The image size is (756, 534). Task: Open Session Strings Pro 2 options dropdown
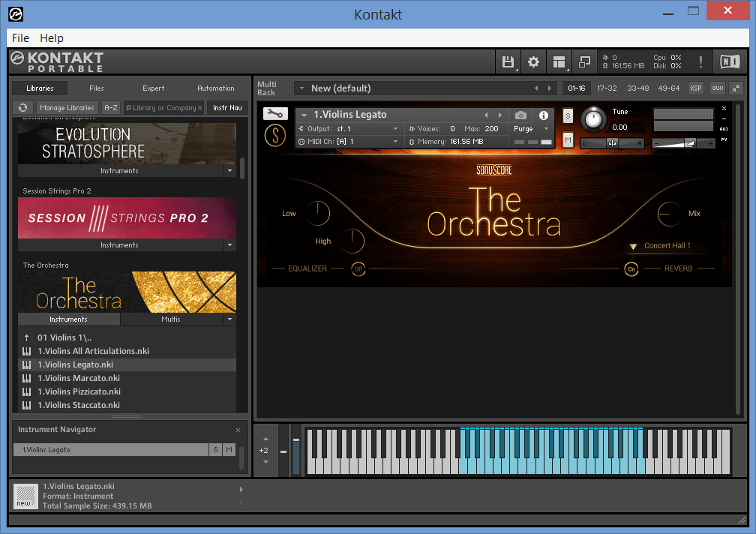229,244
